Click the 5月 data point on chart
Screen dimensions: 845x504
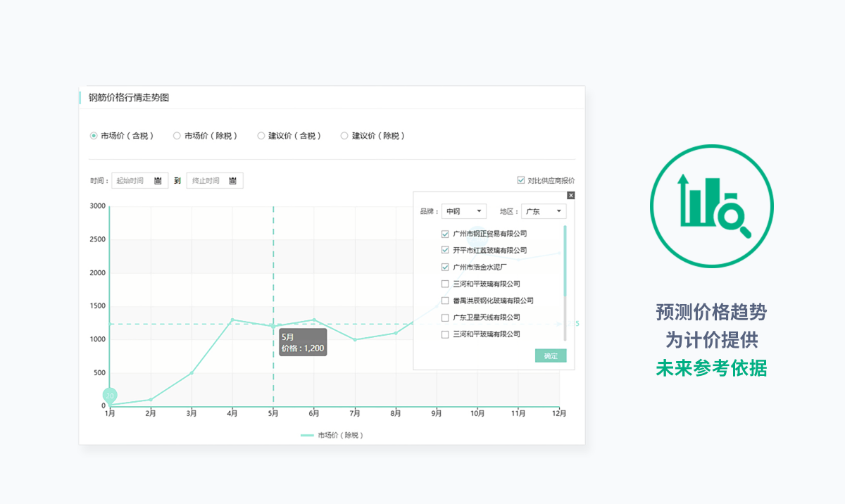[x=273, y=326]
